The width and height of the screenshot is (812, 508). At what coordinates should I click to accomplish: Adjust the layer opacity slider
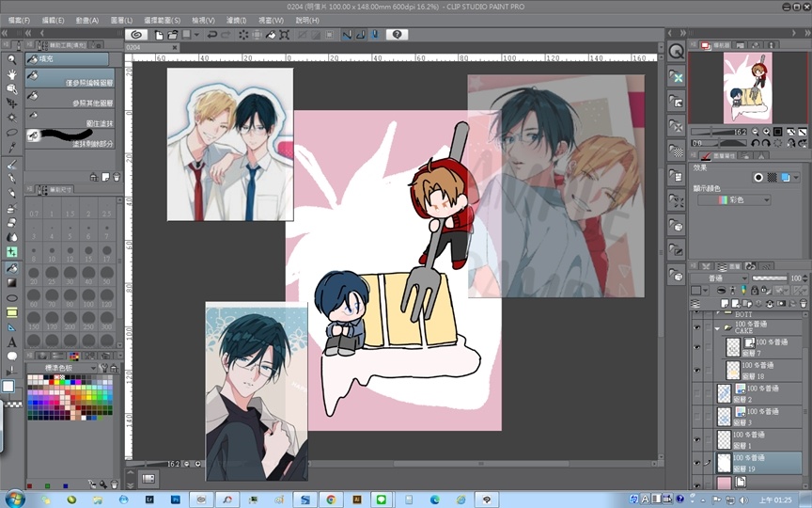(x=769, y=278)
